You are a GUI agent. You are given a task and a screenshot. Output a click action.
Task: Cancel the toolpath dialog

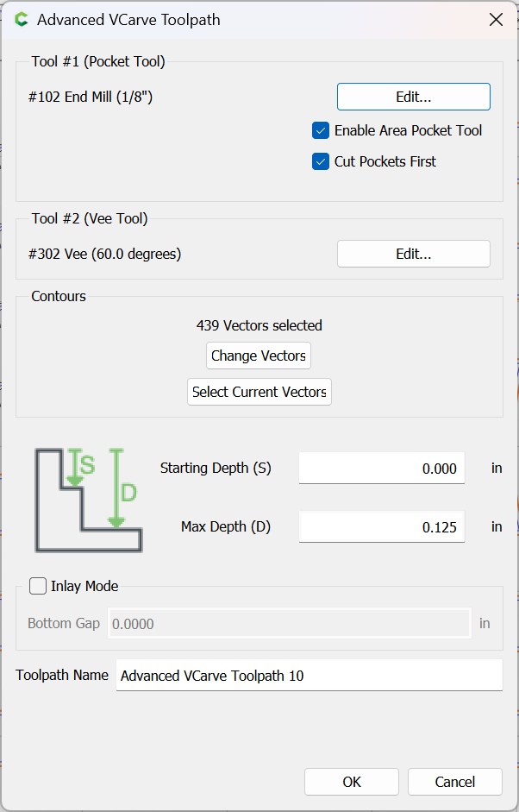(x=454, y=782)
